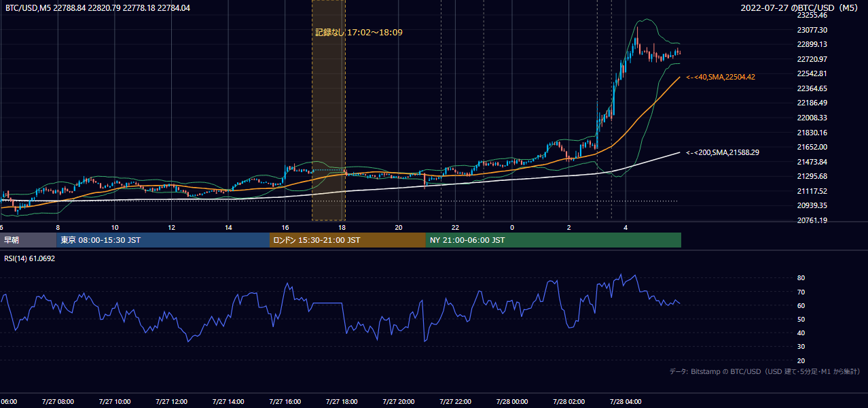Click the 7/27 22:00 time label

[x=455, y=401]
